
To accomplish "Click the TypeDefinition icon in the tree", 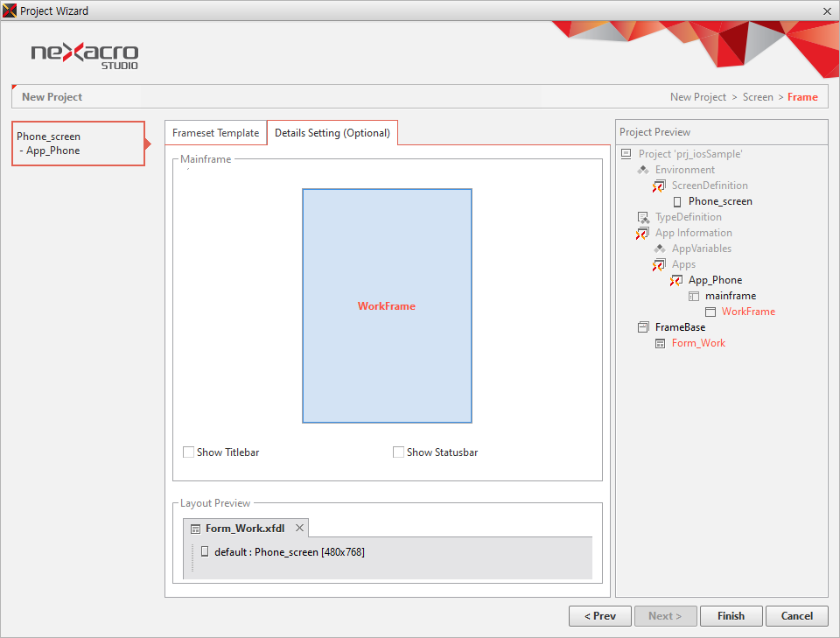I will pos(643,217).
